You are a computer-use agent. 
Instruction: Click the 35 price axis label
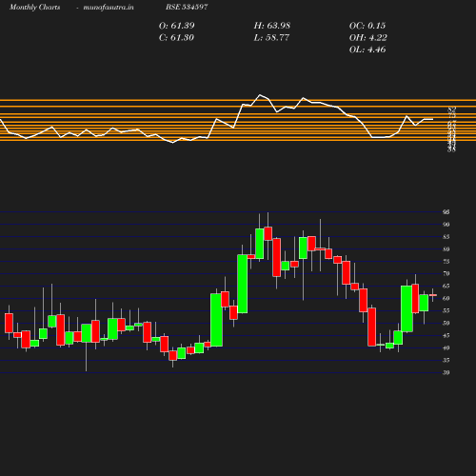pyautogui.click(x=446, y=360)
